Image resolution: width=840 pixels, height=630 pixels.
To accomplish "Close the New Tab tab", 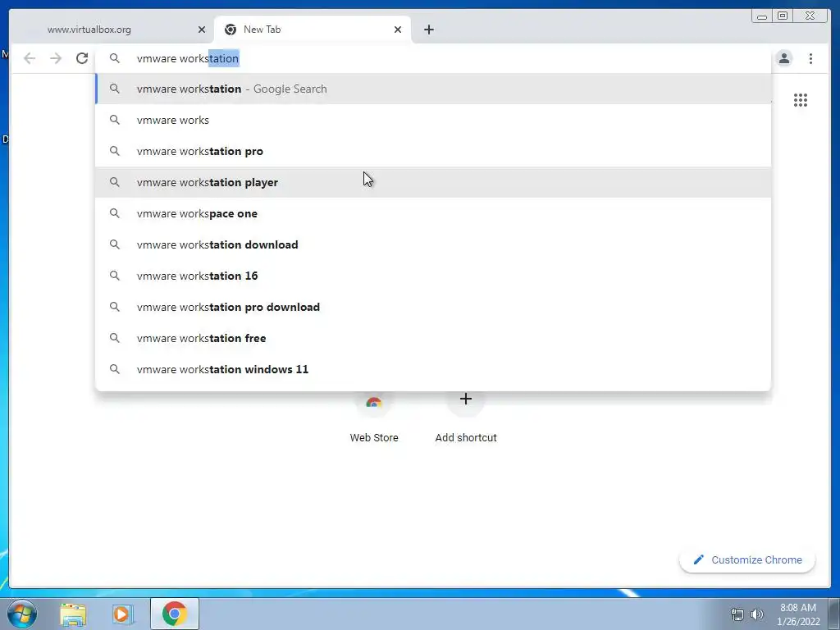I will 398,30.
